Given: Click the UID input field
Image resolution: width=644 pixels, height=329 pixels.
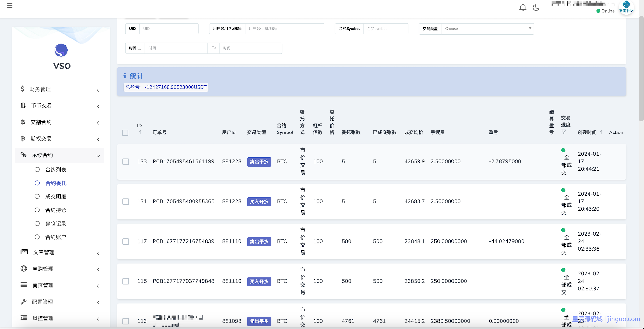Looking at the screenshot, I should tap(169, 29).
